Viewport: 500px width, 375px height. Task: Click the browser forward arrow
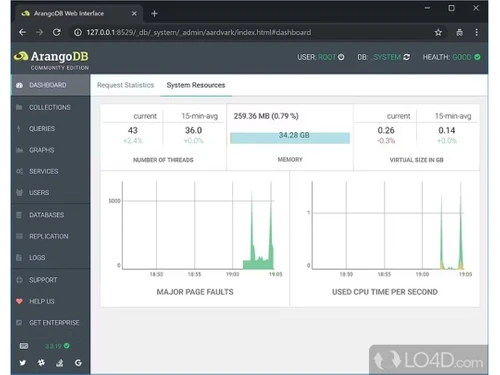click(39, 32)
